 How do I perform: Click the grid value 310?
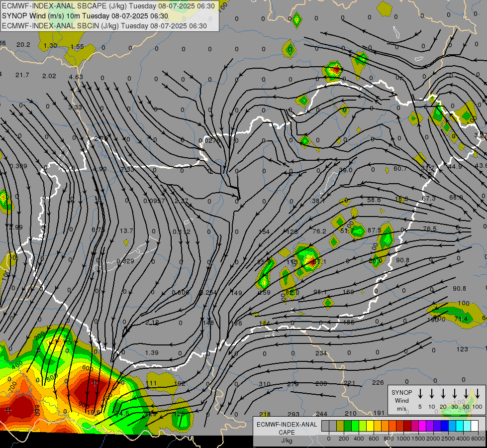(x=265, y=384)
